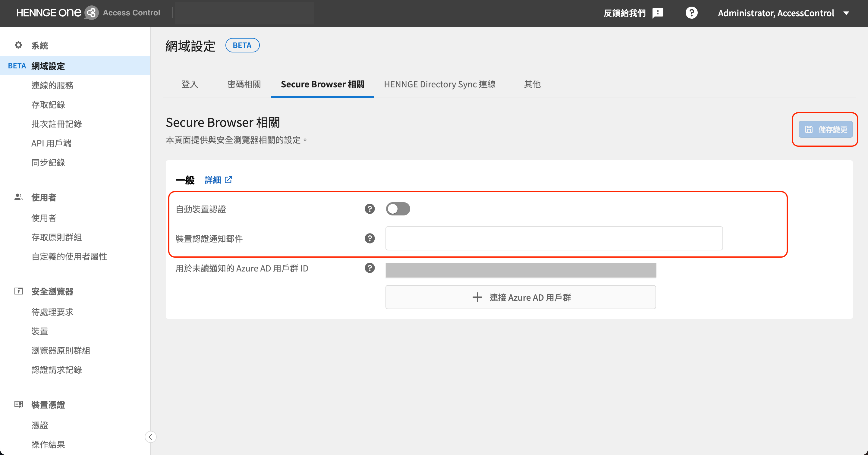This screenshot has height=455, width=868.
Task: Click 連接 Azure AD 用戶群 button
Action: [520, 297]
